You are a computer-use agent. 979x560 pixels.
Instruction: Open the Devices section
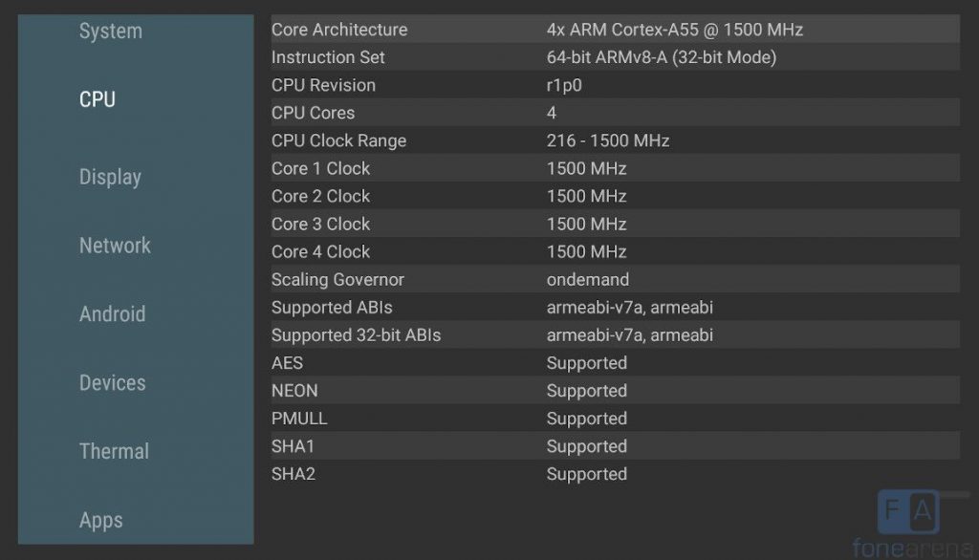(113, 382)
